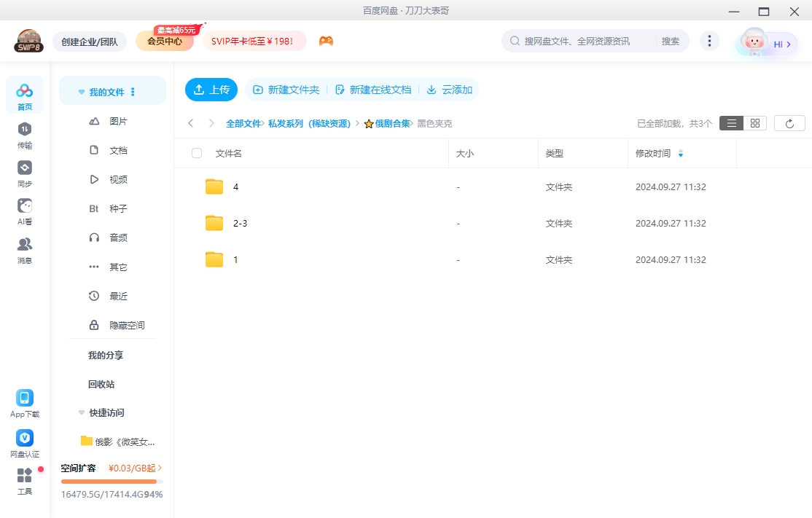
Task: Click the storage usage progress bar
Action: (111, 480)
